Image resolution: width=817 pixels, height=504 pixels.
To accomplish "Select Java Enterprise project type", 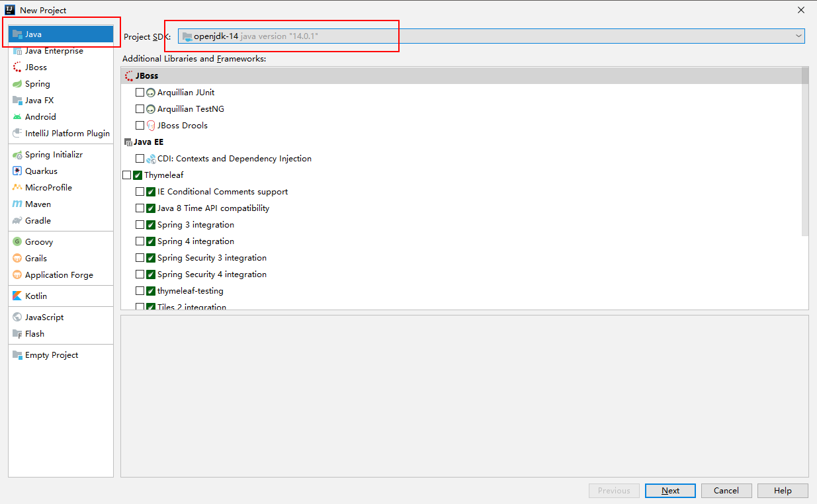I will (x=54, y=51).
